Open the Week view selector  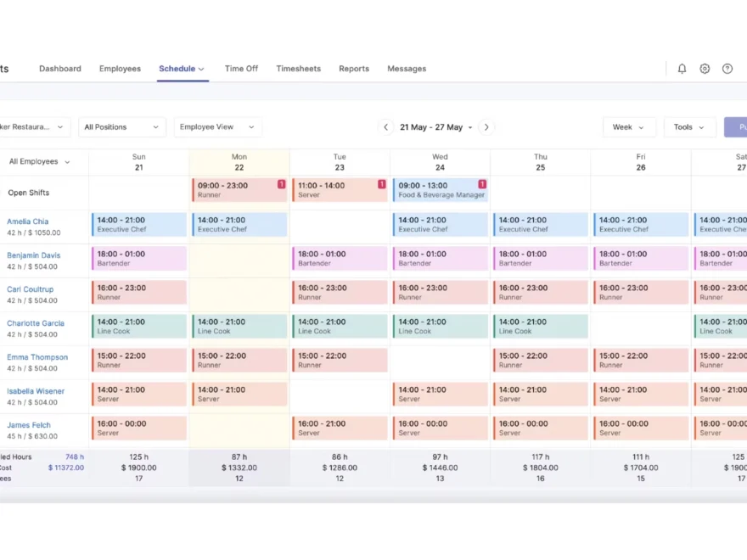(628, 127)
